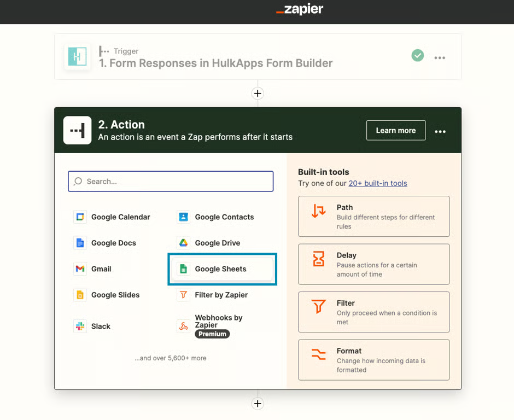The height and width of the screenshot is (420, 514).
Task: Select the Delay built-in tool title
Action: click(347, 255)
